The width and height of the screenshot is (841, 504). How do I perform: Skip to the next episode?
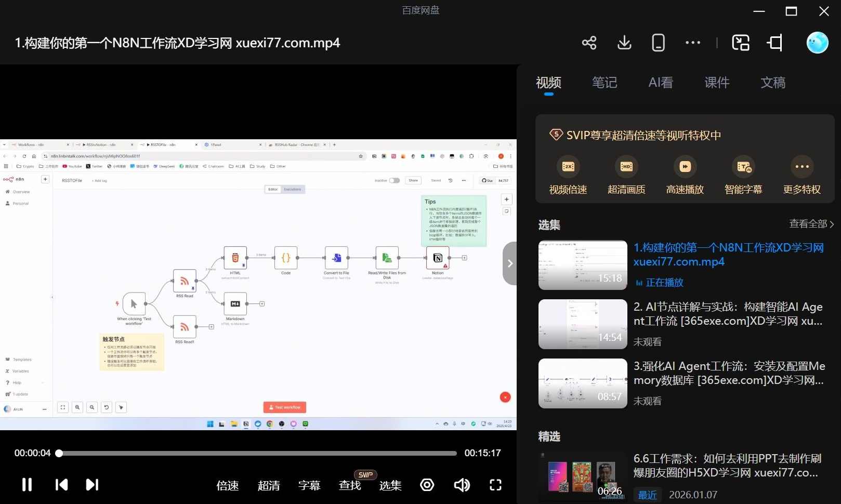tap(92, 485)
